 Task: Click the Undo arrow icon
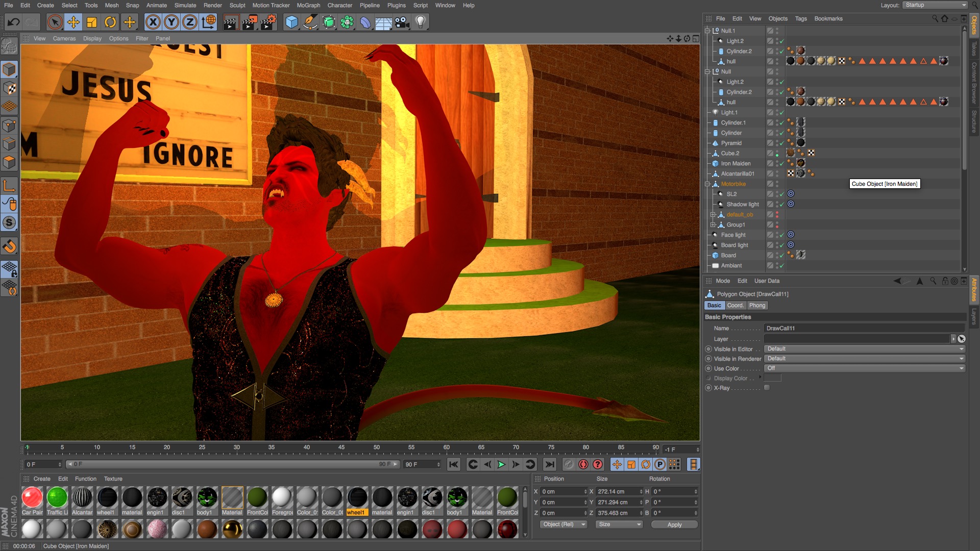tap(14, 22)
